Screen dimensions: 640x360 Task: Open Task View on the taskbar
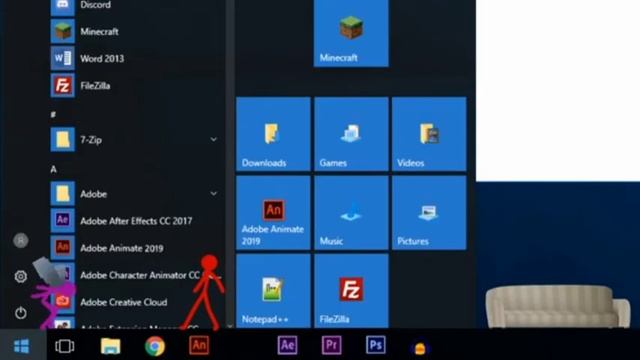pos(64,346)
